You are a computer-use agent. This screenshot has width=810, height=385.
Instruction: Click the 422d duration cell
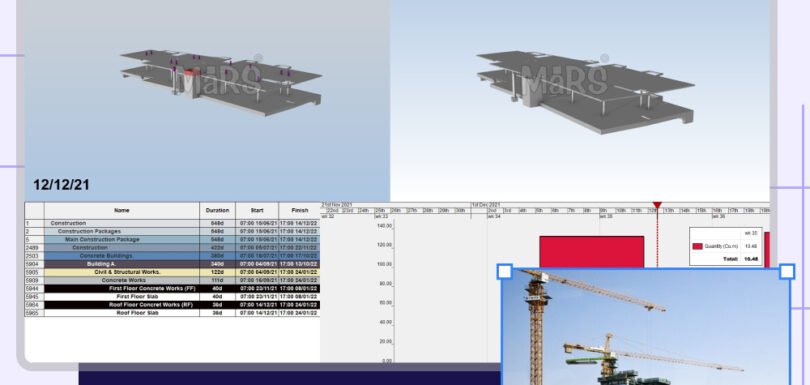217,248
